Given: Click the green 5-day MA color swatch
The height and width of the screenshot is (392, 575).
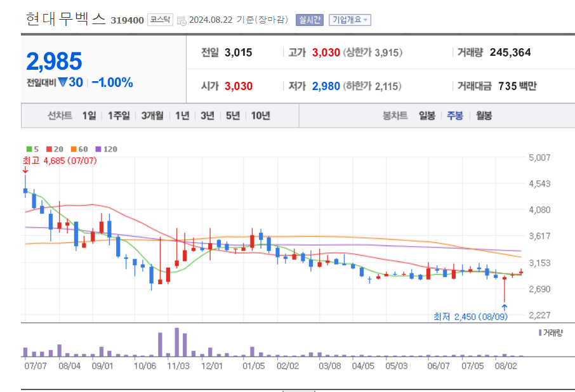Looking at the screenshot, I should pos(29,148).
